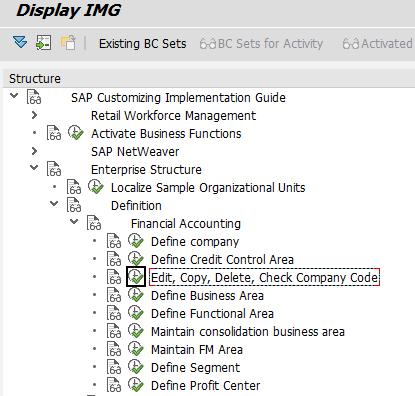Select SAP NetWeaver row
This screenshot has width=415, height=396.
pyautogui.click(x=135, y=152)
